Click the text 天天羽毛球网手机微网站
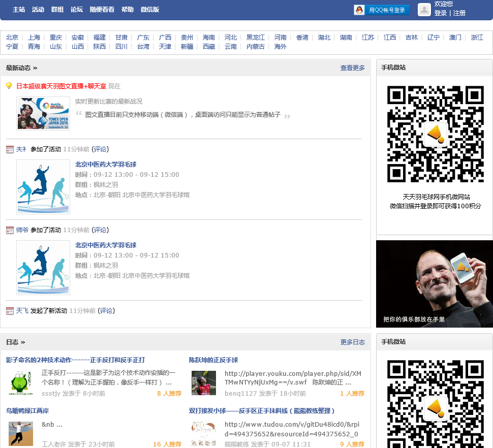The height and width of the screenshot is (448, 493). 437,197
